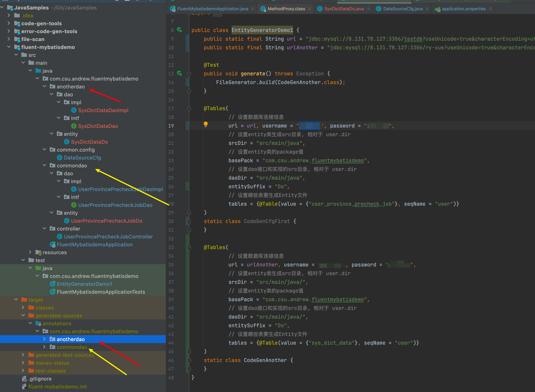Click line number 19 in the gutter

pyautogui.click(x=171, y=126)
